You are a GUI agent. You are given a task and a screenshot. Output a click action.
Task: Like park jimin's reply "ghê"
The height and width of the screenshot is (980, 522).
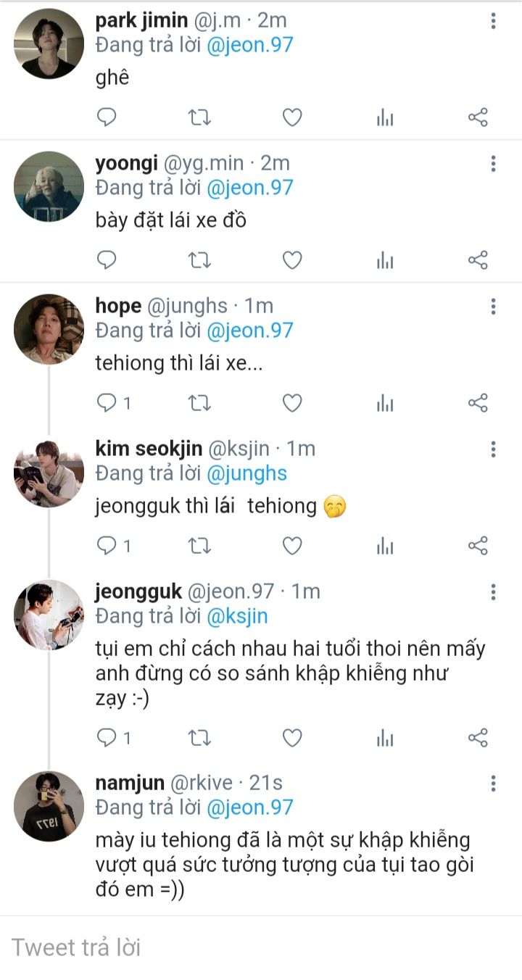tap(291, 117)
